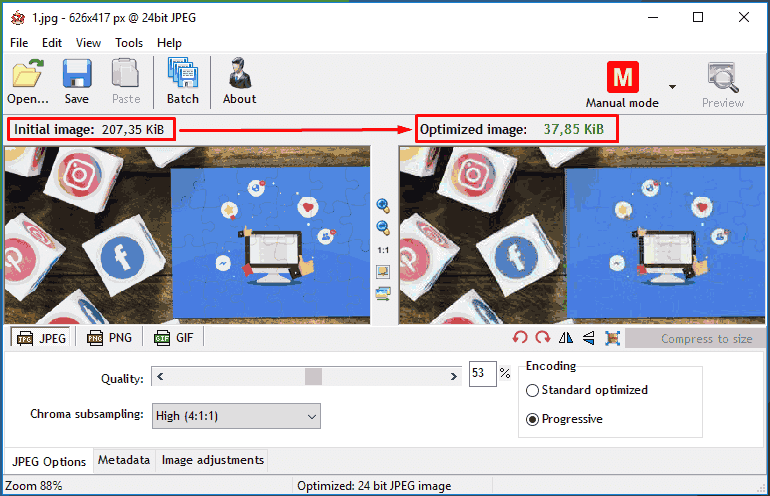Screen dimensions: 770x496
Task: Open the File menu
Action: 19,43
